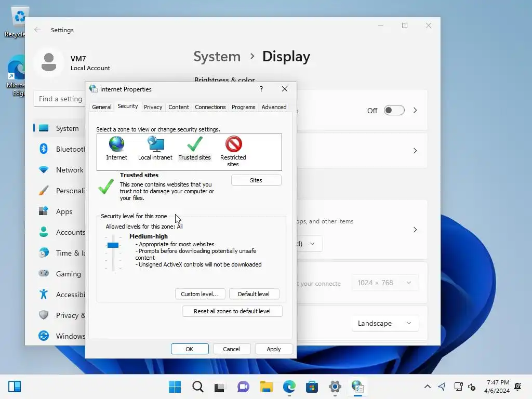
Task: Click the help question mark in Internet Properties
Action: coord(261,89)
